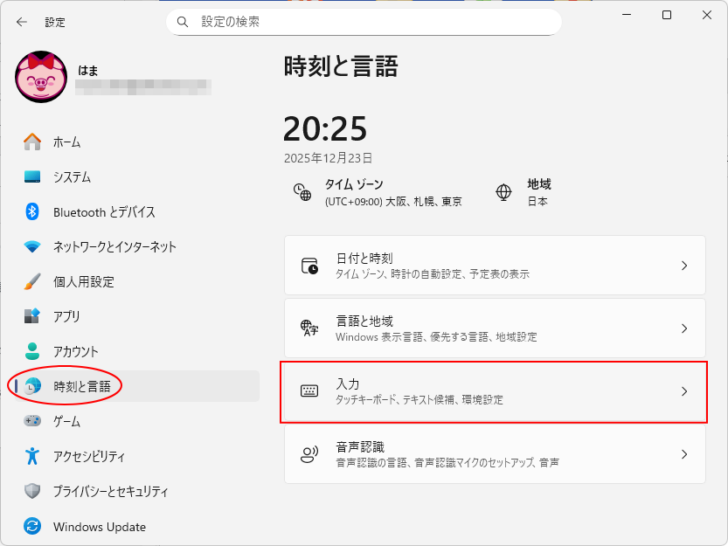The image size is (728, 546).
Task: Open the 日付と時刻 settings card
Action: [494, 265]
